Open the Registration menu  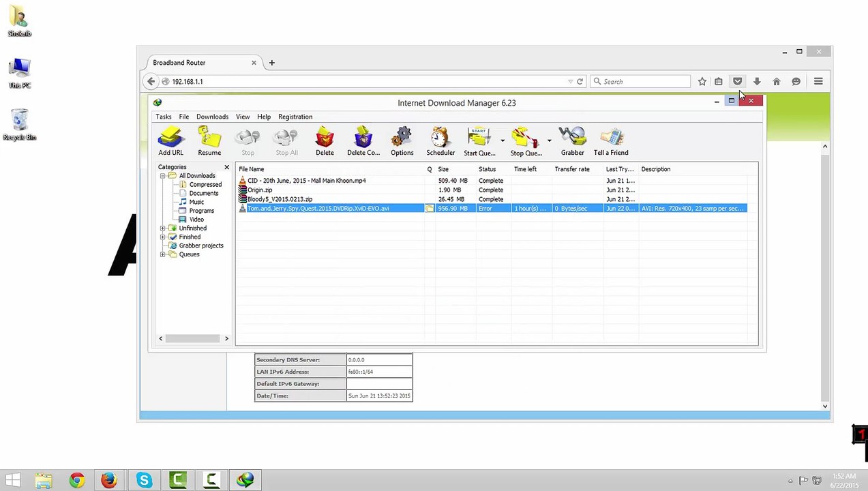[295, 117]
